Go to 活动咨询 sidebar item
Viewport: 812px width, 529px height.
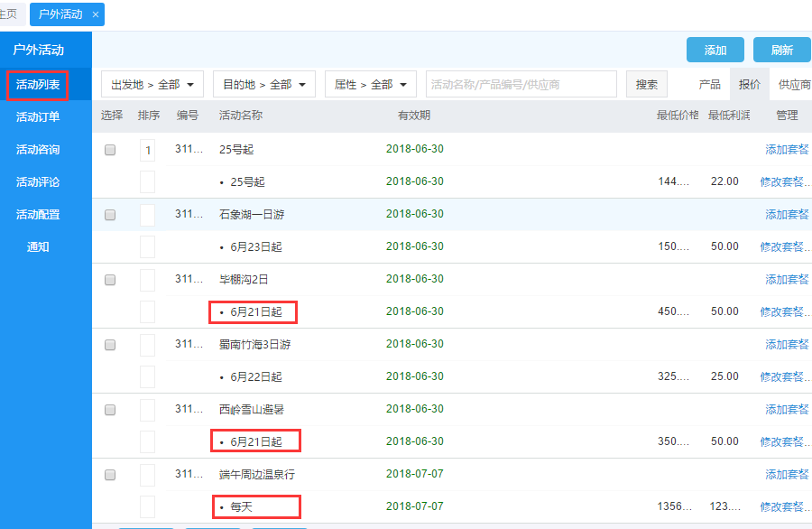point(38,150)
